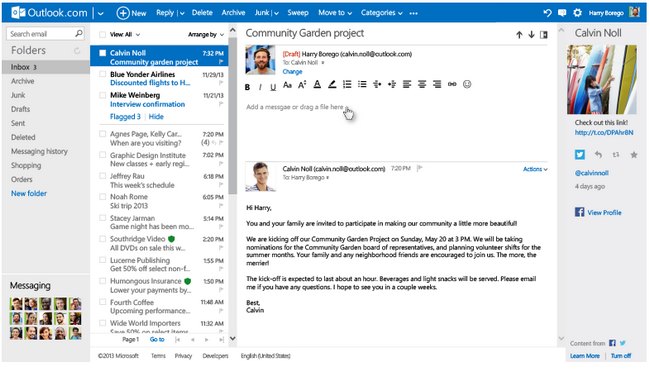The height and width of the screenshot is (372, 650).
Task: Open the font face Aa icon
Action: point(287,85)
